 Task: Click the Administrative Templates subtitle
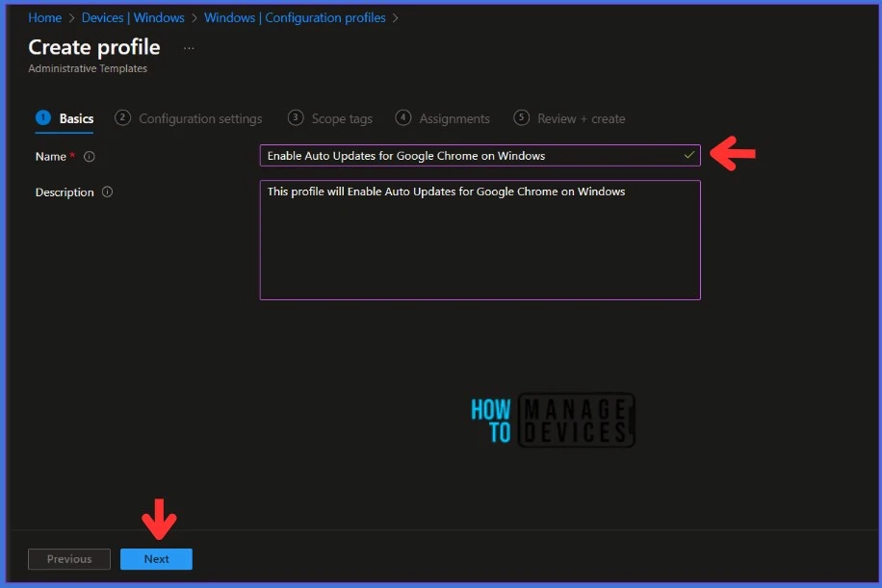click(x=88, y=68)
